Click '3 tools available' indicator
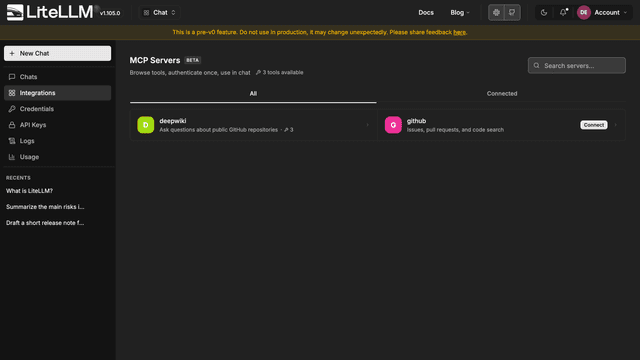640x360 pixels. [x=280, y=72]
